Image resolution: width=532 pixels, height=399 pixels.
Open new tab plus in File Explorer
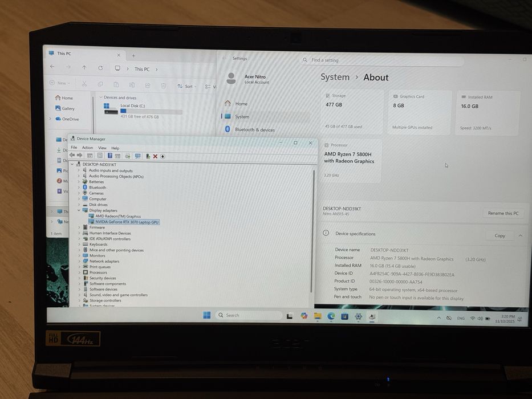[x=133, y=55]
